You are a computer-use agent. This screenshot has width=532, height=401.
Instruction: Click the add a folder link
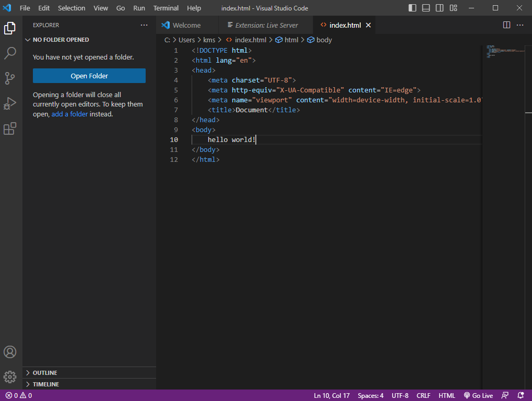coord(69,114)
